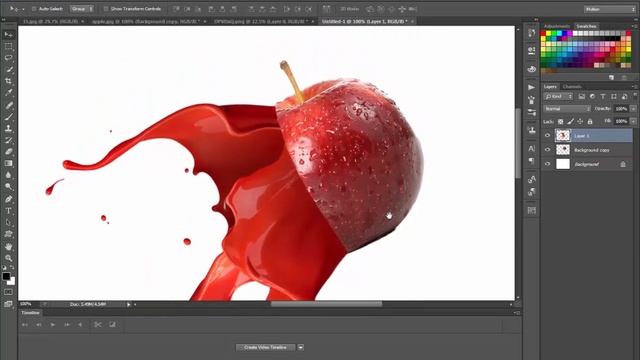Image resolution: width=640 pixels, height=360 pixels.
Task: Open Character panel from side dock
Action: click(531, 149)
